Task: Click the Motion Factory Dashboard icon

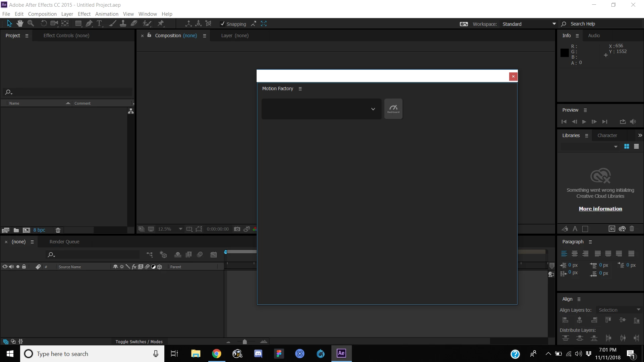Action: click(x=393, y=109)
